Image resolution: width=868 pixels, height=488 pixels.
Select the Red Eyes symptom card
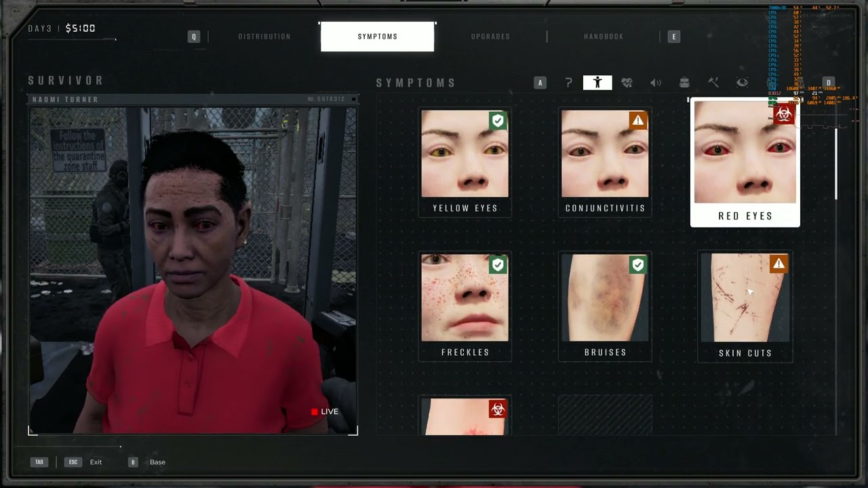(x=745, y=163)
